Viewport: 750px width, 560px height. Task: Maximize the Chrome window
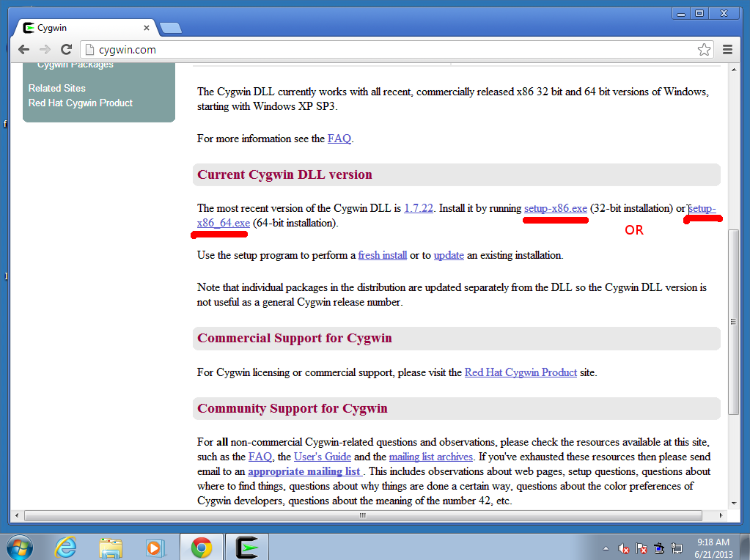[699, 14]
